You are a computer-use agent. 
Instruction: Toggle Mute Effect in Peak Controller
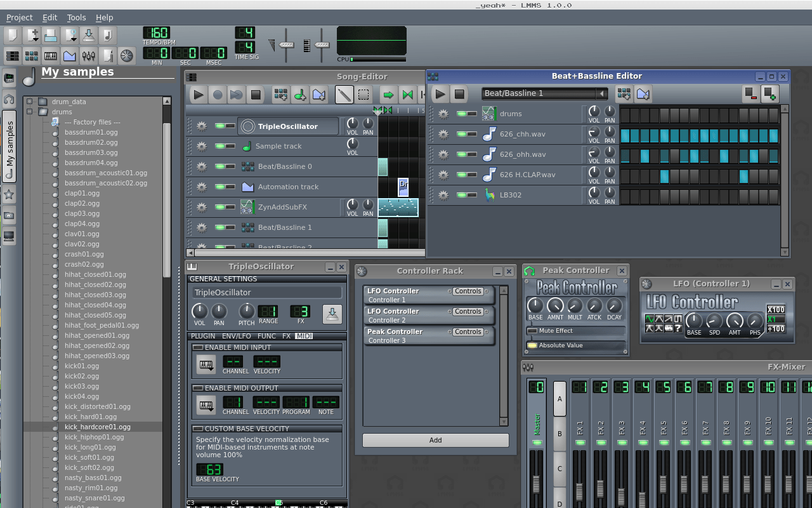pyautogui.click(x=532, y=331)
